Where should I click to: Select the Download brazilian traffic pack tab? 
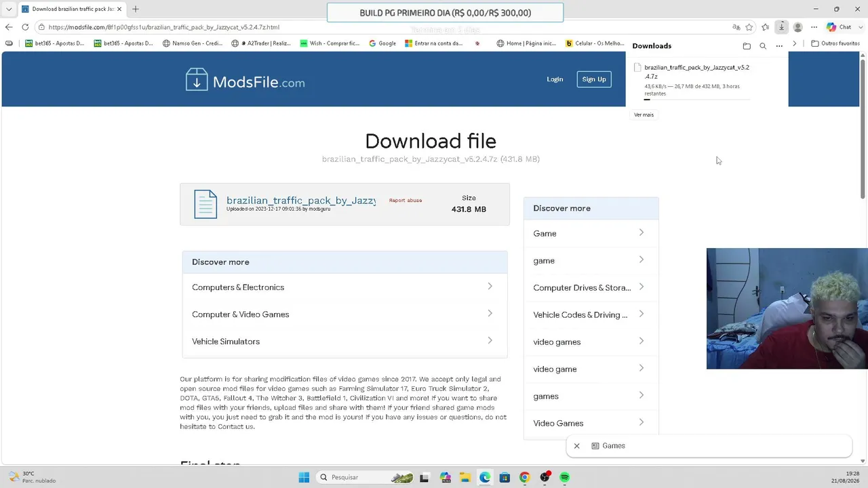point(71,9)
